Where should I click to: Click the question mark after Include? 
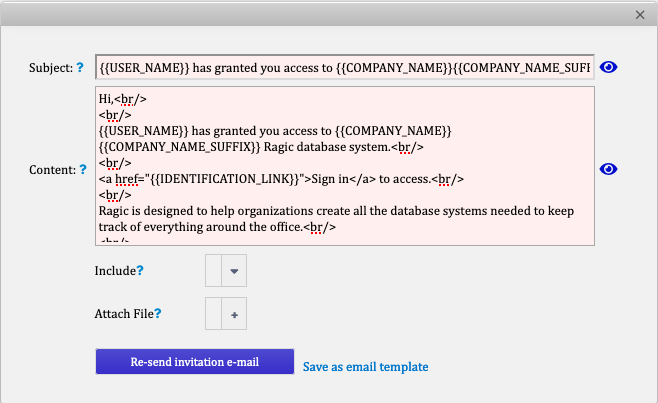pos(140,270)
